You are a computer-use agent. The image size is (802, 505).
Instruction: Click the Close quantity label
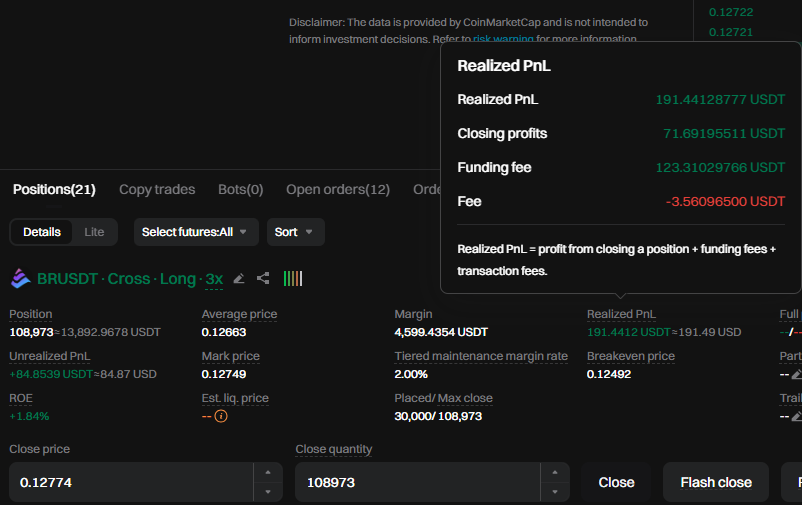[333, 449]
